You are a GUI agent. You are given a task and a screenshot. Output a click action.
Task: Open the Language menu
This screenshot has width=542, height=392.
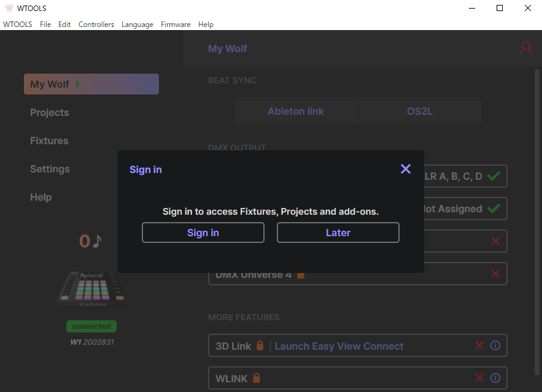(137, 25)
